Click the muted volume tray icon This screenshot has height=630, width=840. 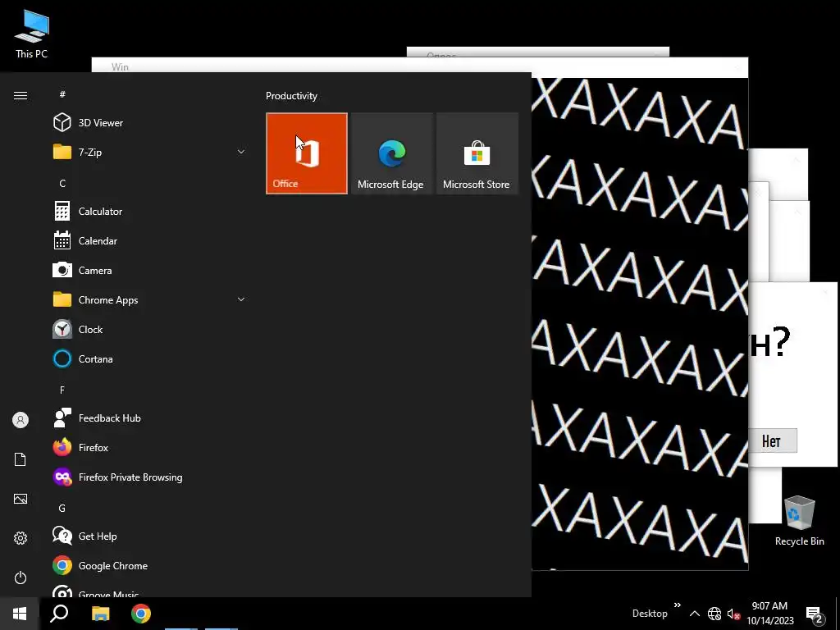[x=733, y=614]
